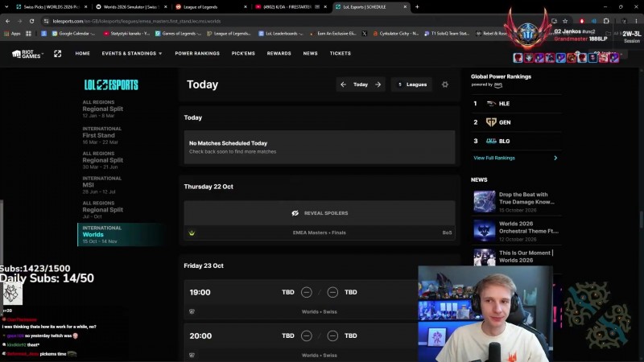Click the expand icon beside Riot Games logo

pyautogui.click(x=57, y=54)
